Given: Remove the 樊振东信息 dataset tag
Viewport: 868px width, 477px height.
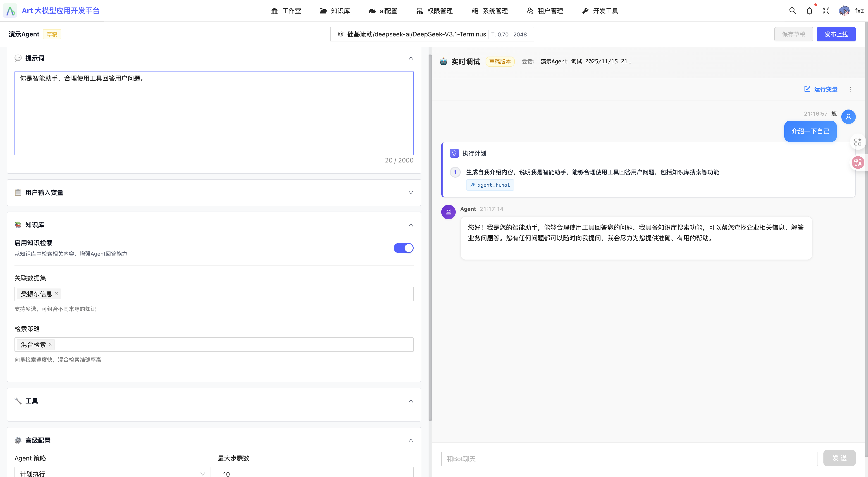Looking at the screenshot, I should (57, 294).
